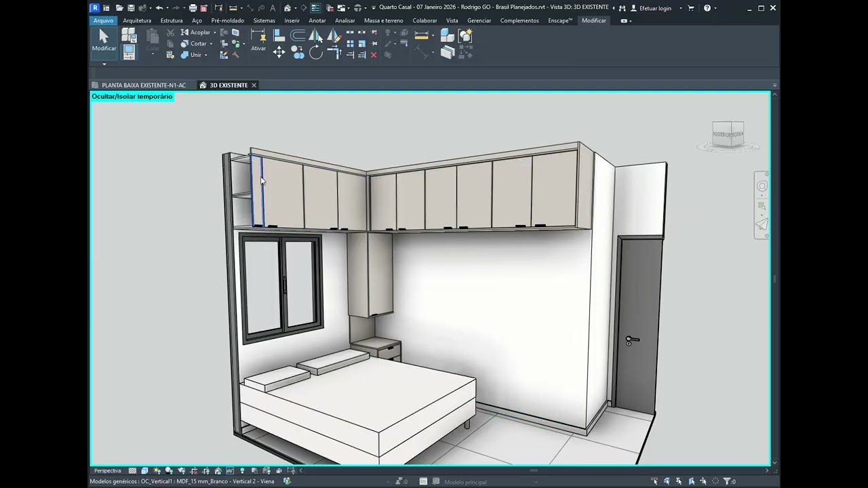Viewport: 868px width, 488px height.
Task: Click the Ativar dimensions tool
Action: point(258,39)
